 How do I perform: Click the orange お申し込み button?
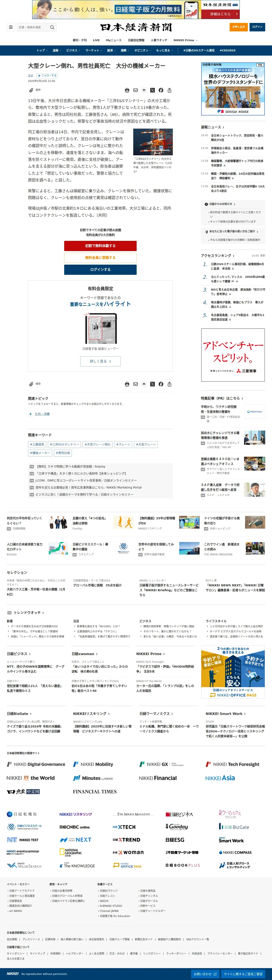click(239, 27)
